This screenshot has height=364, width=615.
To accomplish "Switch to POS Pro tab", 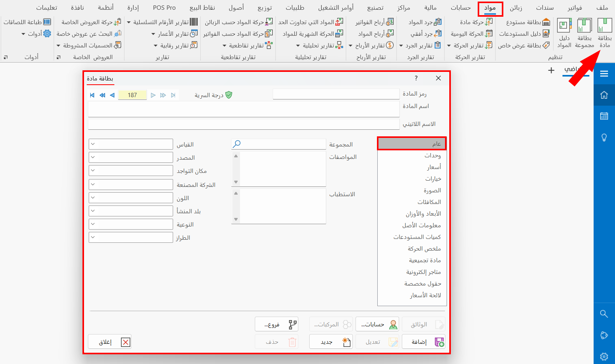I will (164, 8).
